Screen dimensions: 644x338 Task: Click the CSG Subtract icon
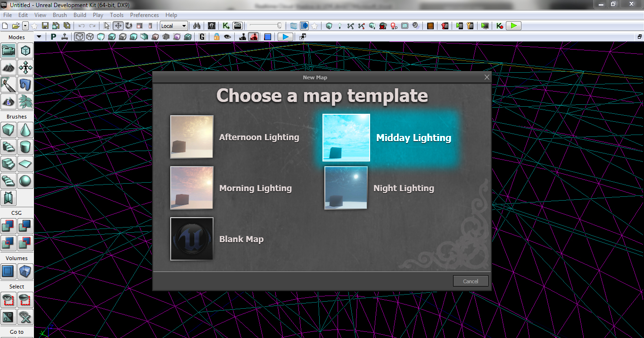coord(25,226)
